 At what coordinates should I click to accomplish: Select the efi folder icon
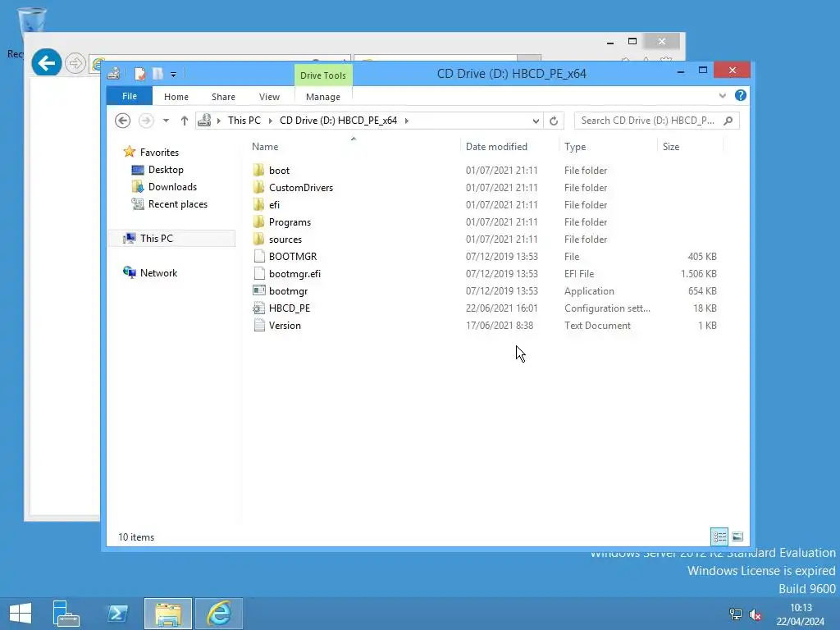coord(258,204)
